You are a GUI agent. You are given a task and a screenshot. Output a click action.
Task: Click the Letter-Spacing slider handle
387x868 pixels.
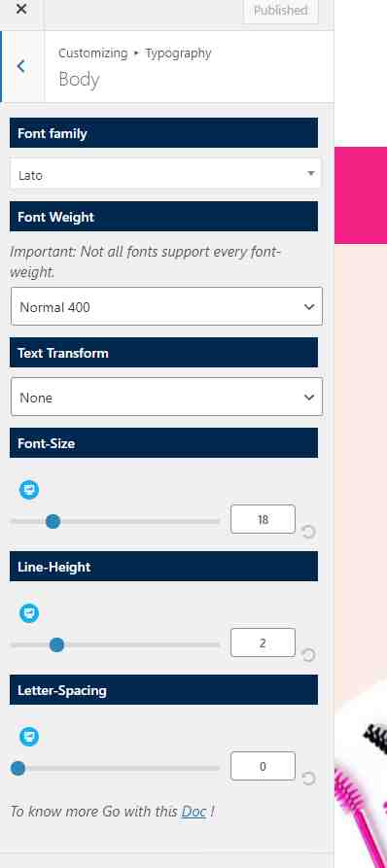[x=18, y=768]
